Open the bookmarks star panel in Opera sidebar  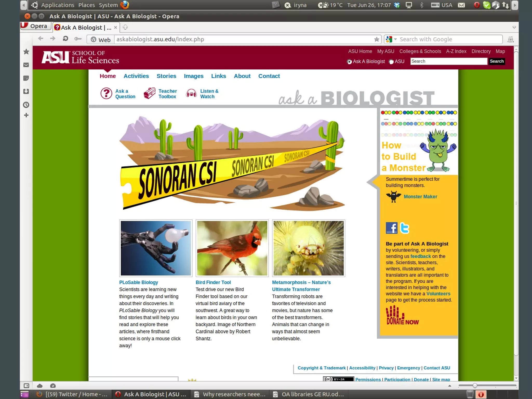(x=26, y=52)
